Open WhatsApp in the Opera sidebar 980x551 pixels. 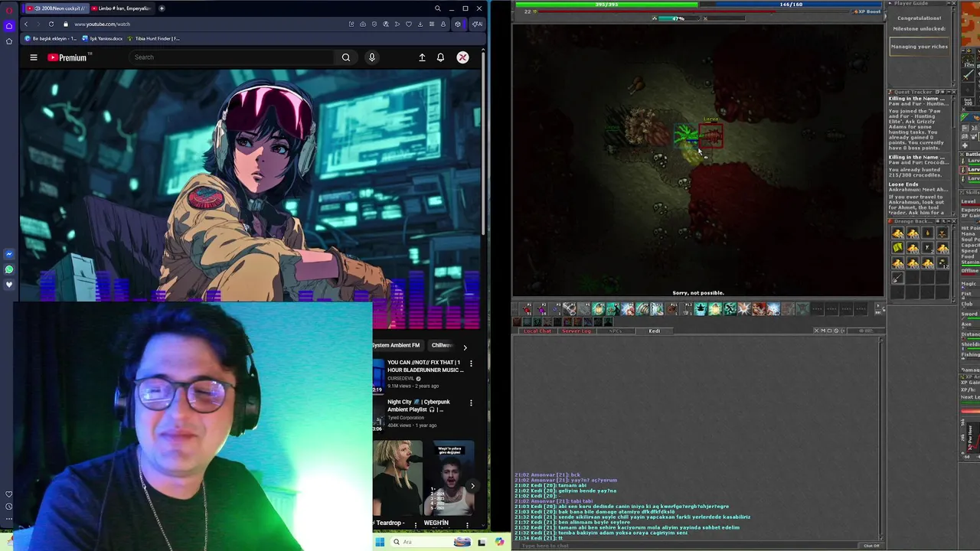point(9,269)
